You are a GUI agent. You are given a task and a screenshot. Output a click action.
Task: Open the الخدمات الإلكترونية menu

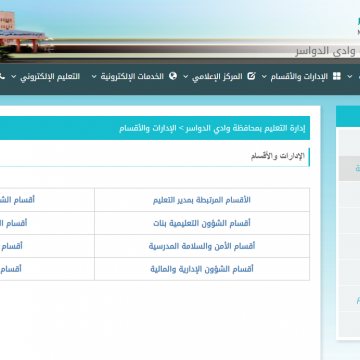tap(132, 76)
